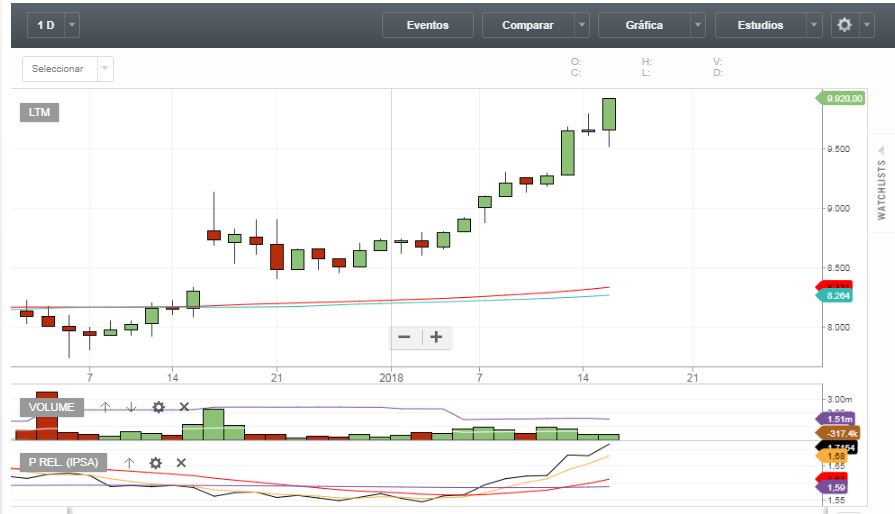Open VOLUME study settings gear
Image resolution: width=895 pixels, height=514 pixels.
tap(158, 407)
